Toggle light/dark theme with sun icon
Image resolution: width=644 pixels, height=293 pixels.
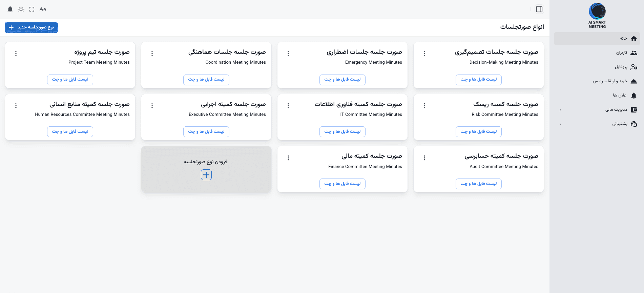click(x=21, y=9)
